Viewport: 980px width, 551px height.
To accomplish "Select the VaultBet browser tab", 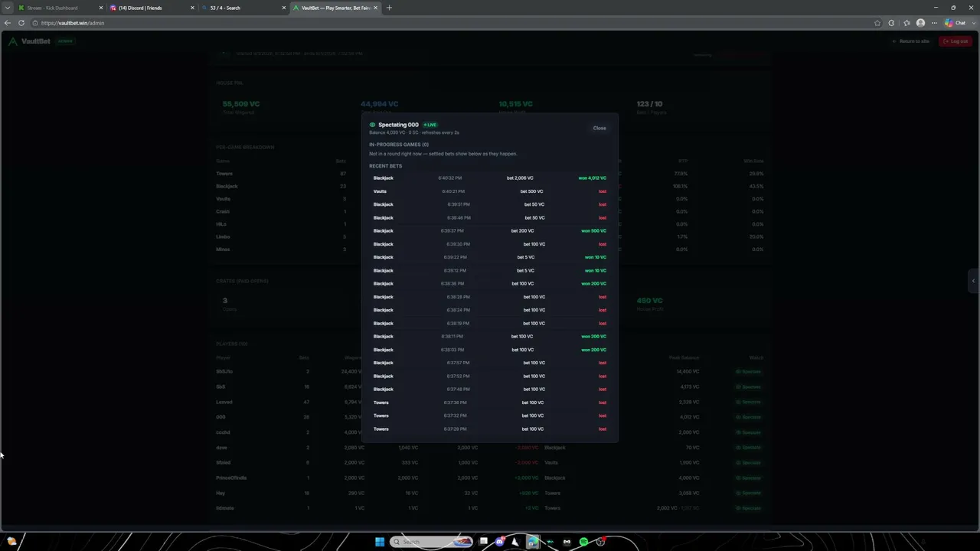I will click(335, 8).
